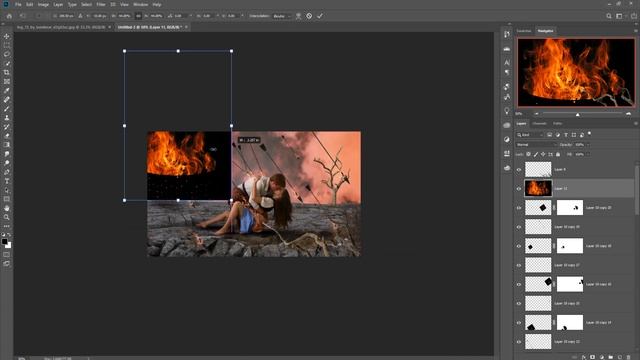Toggle link between width and height
The height and width of the screenshot is (360, 640).
(138, 16)
